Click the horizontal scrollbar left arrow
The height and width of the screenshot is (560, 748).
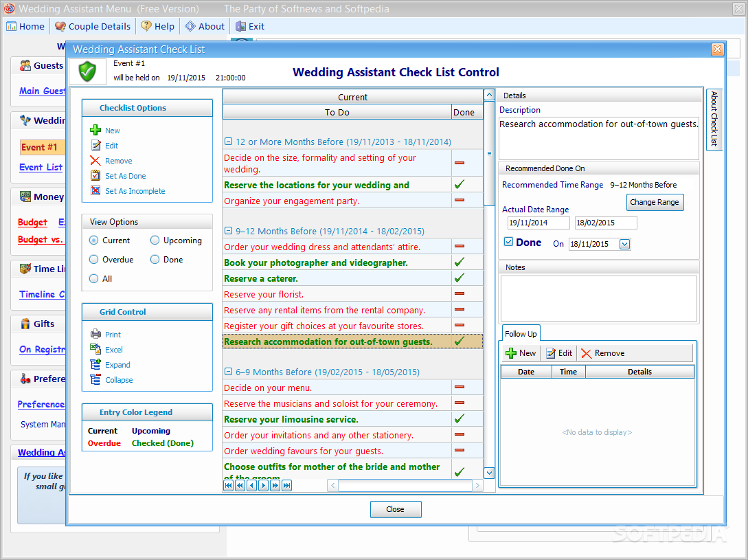[x=332, y=486]
